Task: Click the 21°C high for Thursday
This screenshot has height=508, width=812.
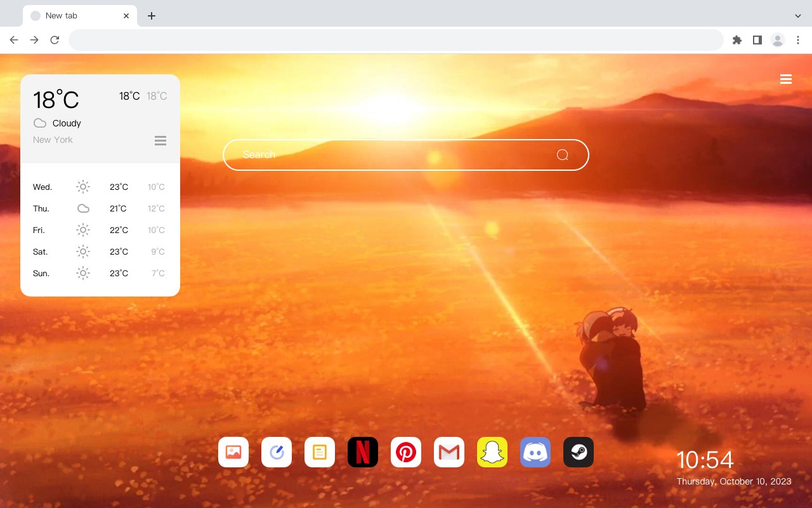Action: (119, 208)
